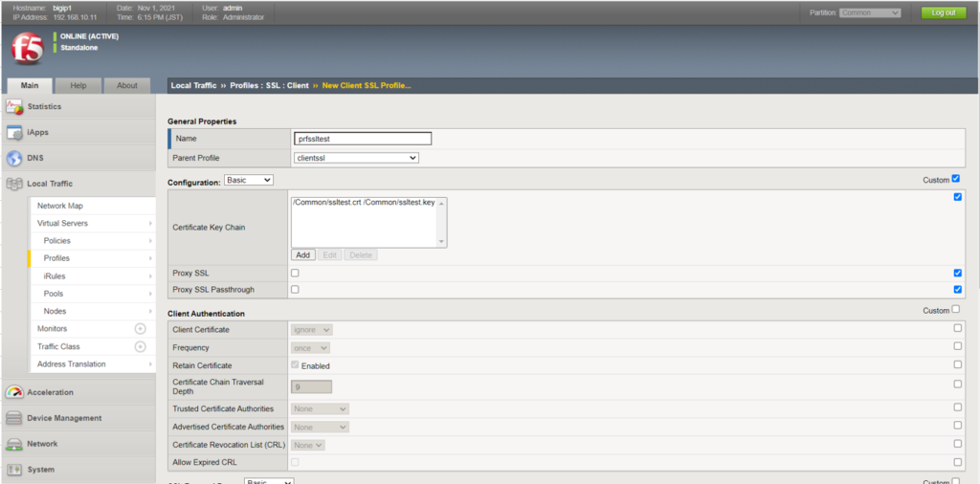Click the Add button under Certificate Key Chain
Viewport: 980px width, 484px height.
tap(302, 255)
